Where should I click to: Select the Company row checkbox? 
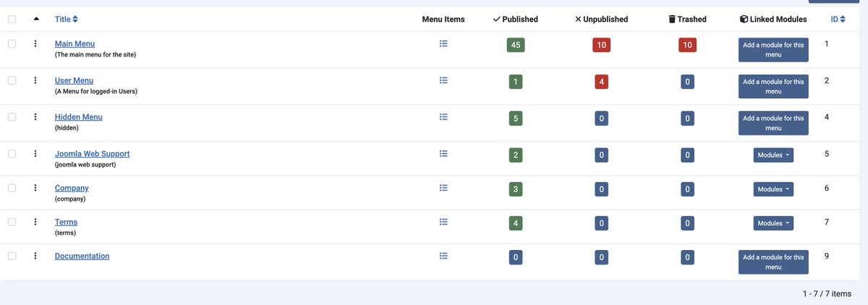pos(12,188)
